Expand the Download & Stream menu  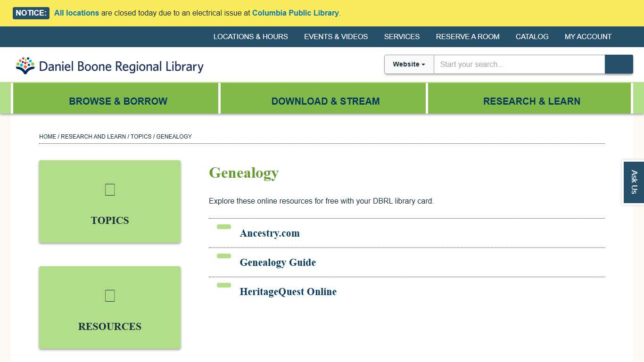pos(325,101)
